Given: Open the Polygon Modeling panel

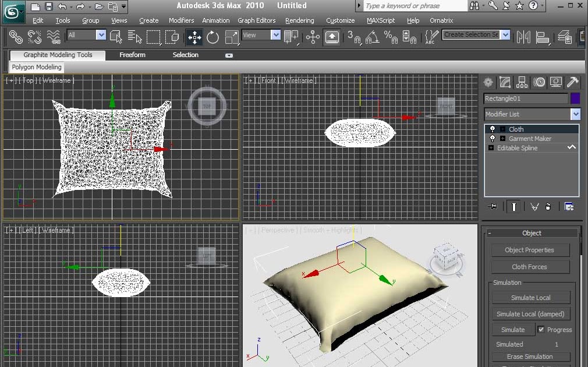Looking at the screenshot, I should click(x=36, y=67).
